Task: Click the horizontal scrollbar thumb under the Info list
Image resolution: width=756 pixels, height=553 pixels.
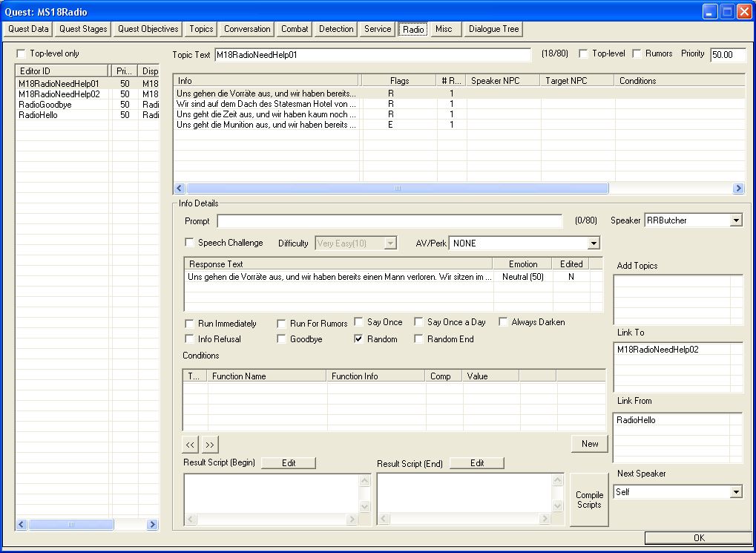Action: click(x=397, y=189)
